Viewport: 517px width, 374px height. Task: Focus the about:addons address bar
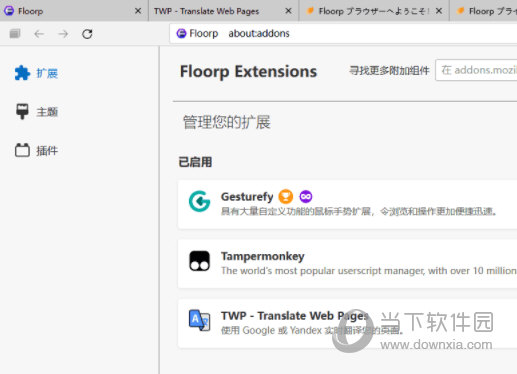pos(343,33)
